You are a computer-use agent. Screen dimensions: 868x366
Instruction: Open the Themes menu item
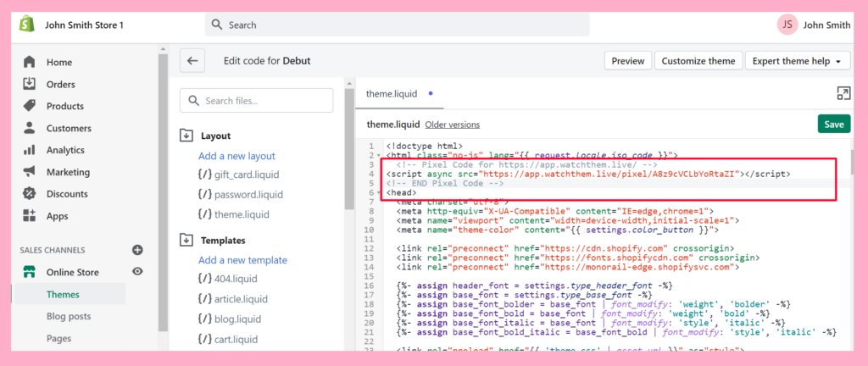point(63,294)
